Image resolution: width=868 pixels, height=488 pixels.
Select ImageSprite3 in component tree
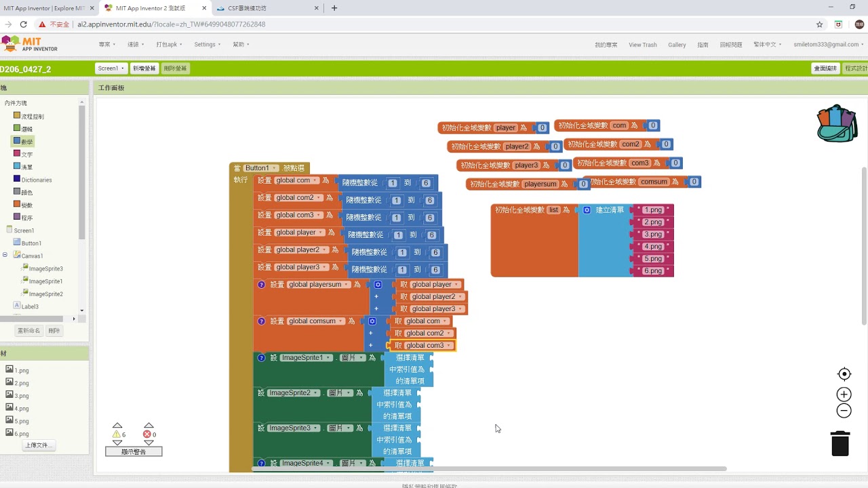[x=41, y=269]
